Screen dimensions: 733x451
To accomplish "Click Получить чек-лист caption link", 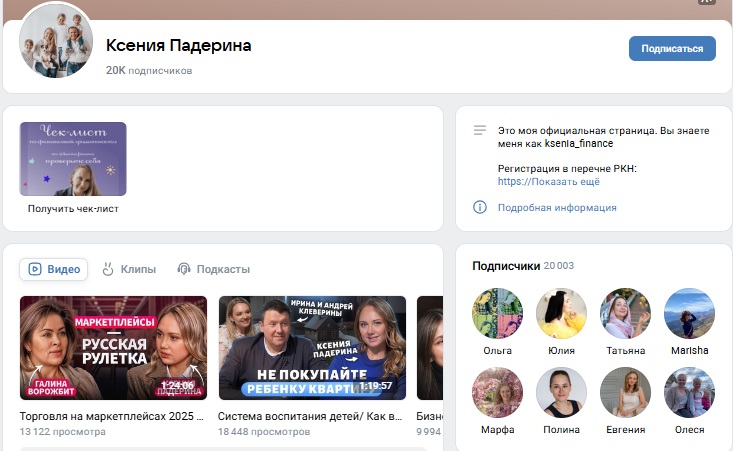I will click(73, 209).
